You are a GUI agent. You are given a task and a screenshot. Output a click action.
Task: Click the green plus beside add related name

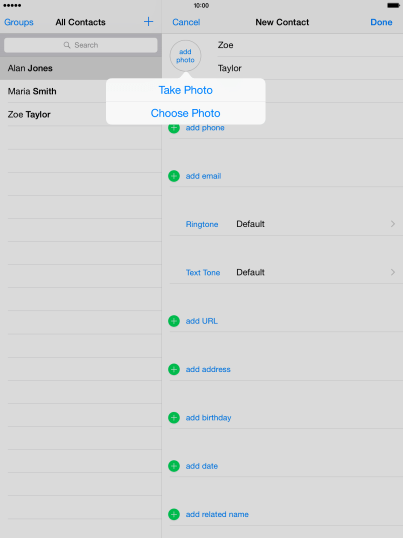174,515
